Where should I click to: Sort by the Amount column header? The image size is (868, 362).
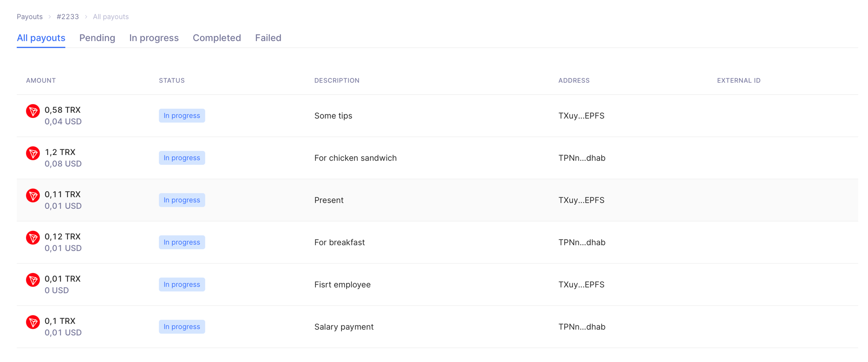coord(41,80)
